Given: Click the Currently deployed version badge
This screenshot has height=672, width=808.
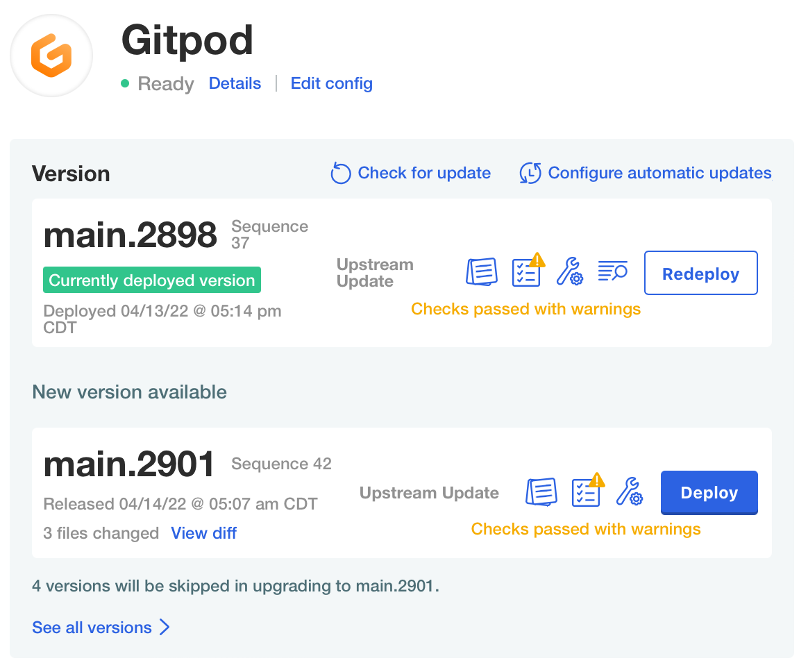Looking at the screenshot, I should [x=151, y=280].
